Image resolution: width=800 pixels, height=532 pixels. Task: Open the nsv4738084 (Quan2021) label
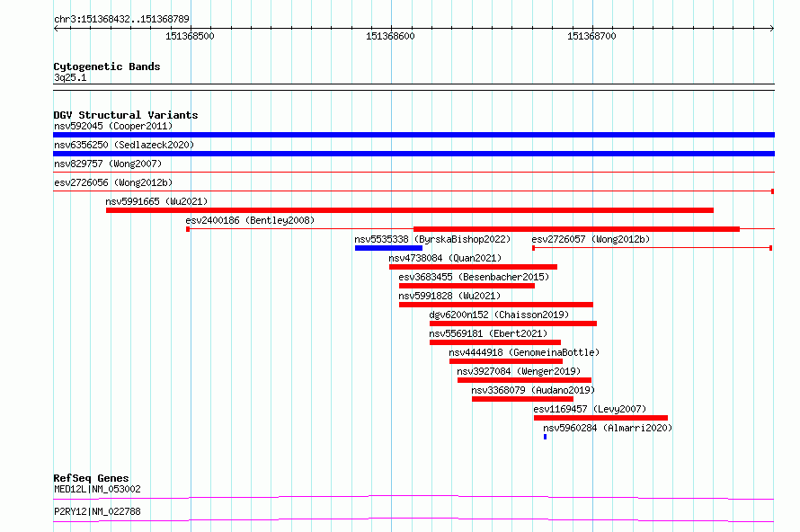pyautogui.click(x=445, y=258)
